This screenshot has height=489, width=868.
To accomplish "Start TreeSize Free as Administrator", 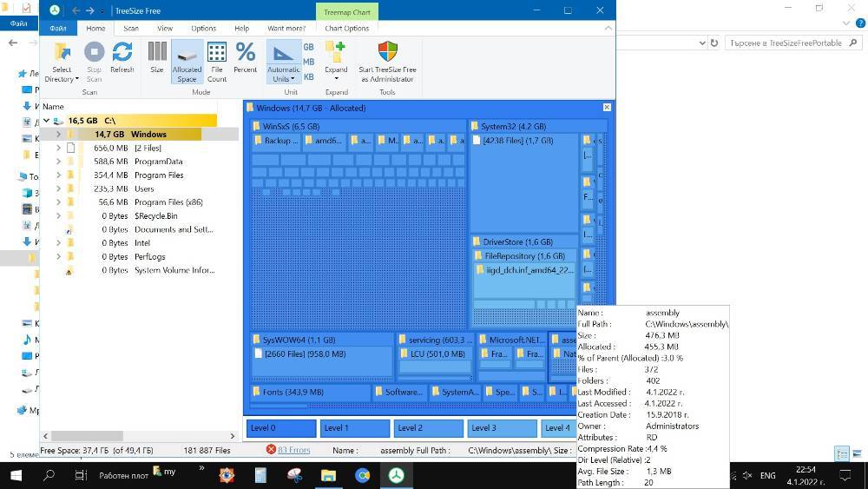I will pos(387,62).
